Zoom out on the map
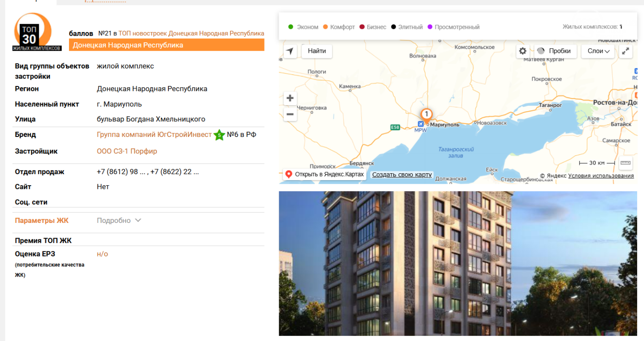644x341 pixels. (x=290, y=114)
